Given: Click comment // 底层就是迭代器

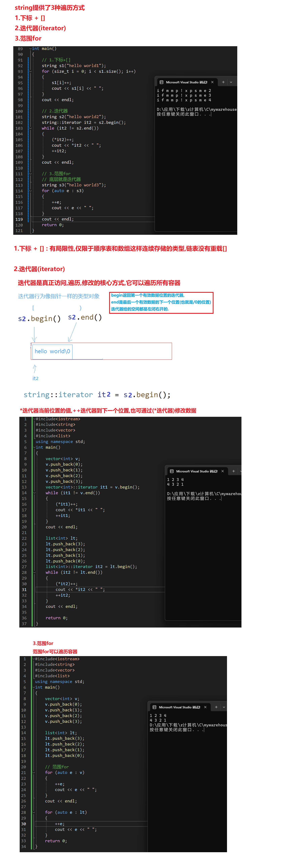Looking at the screenshot, I should tap(61, 179).
